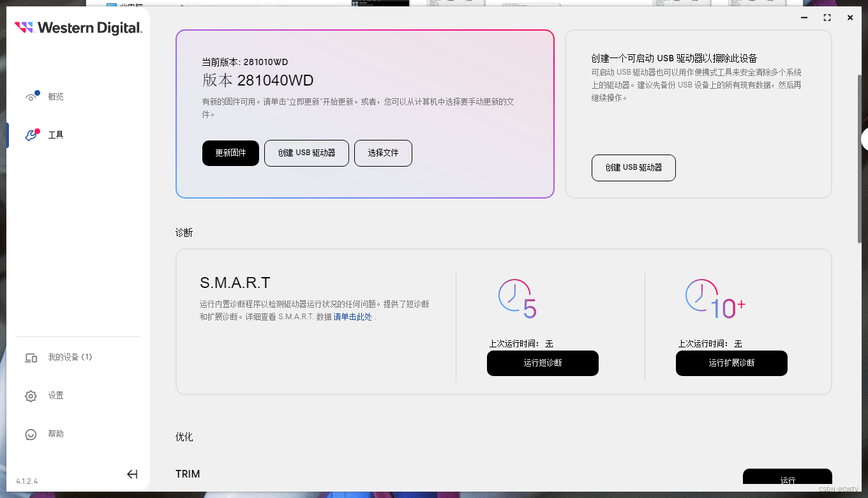Click the 选择文件 button

click(383, 153)
